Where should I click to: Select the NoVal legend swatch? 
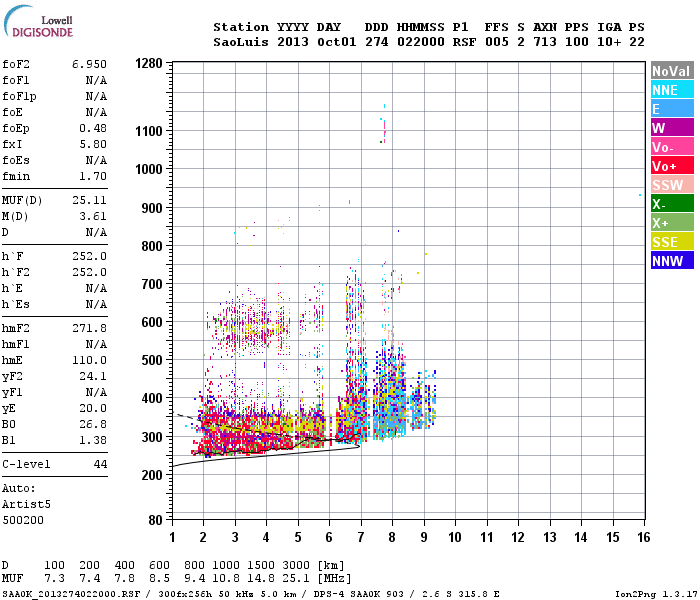[672, 71]
